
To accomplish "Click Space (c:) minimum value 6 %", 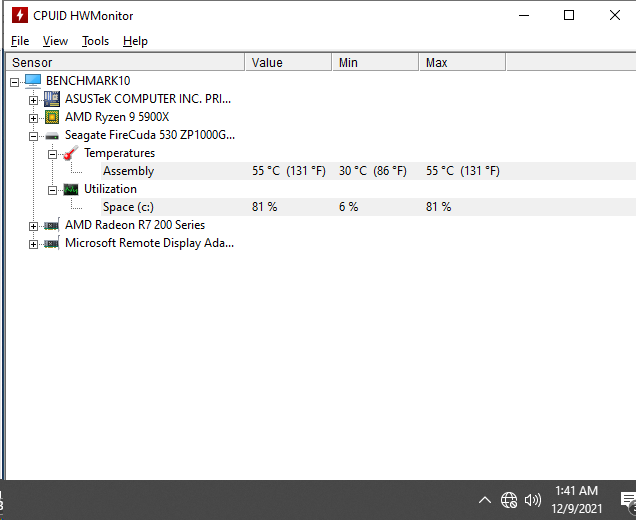I will [x=348, y=207].
